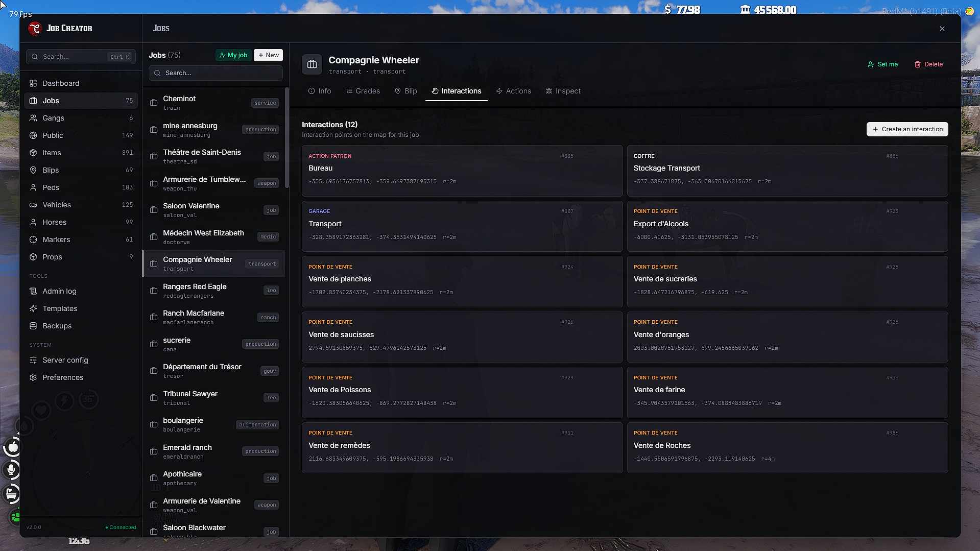
Task: Open the Vente de planches card
Action: pos(462,282)
